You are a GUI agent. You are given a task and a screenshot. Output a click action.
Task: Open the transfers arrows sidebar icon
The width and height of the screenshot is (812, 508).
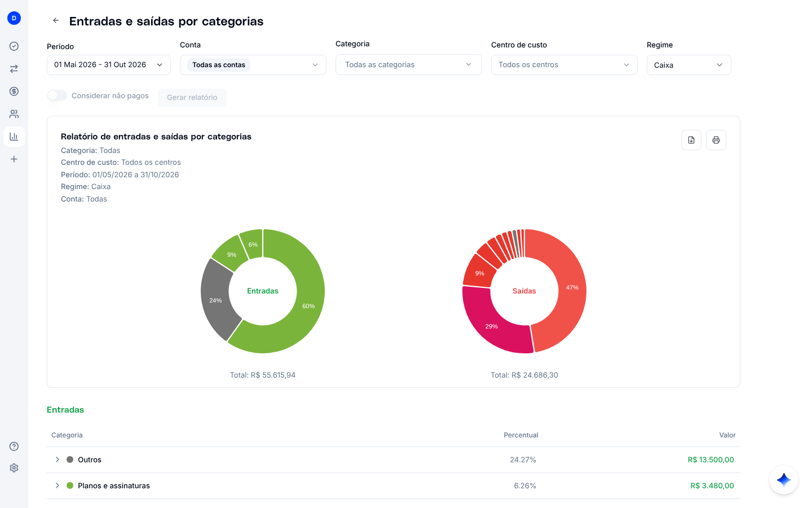[14, 69]
